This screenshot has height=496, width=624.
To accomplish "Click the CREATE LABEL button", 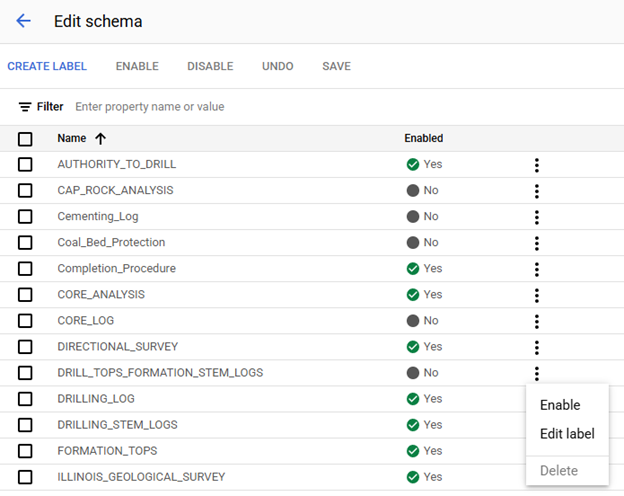I will pos(47,67).
